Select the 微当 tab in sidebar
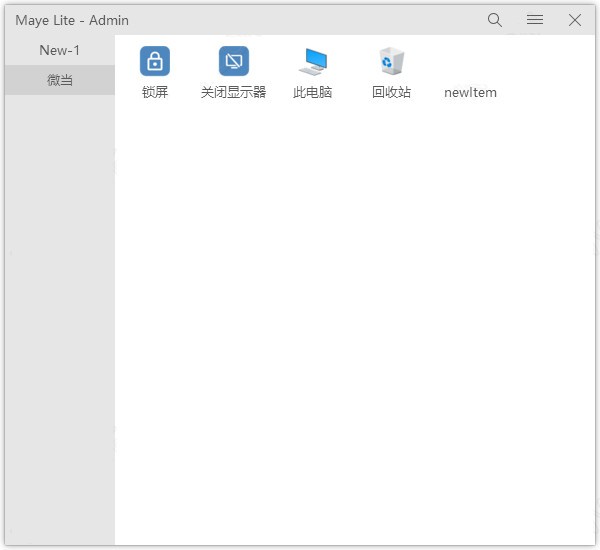The height and width of the screenshot is (550, 600). tap(60, 80)
